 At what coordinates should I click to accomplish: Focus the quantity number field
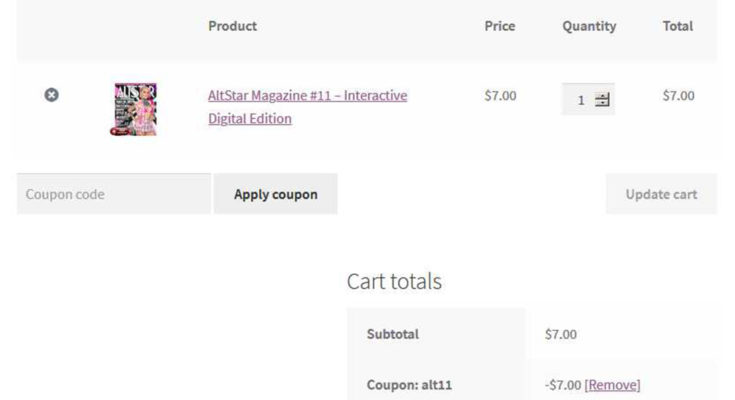tap(581, 100)
